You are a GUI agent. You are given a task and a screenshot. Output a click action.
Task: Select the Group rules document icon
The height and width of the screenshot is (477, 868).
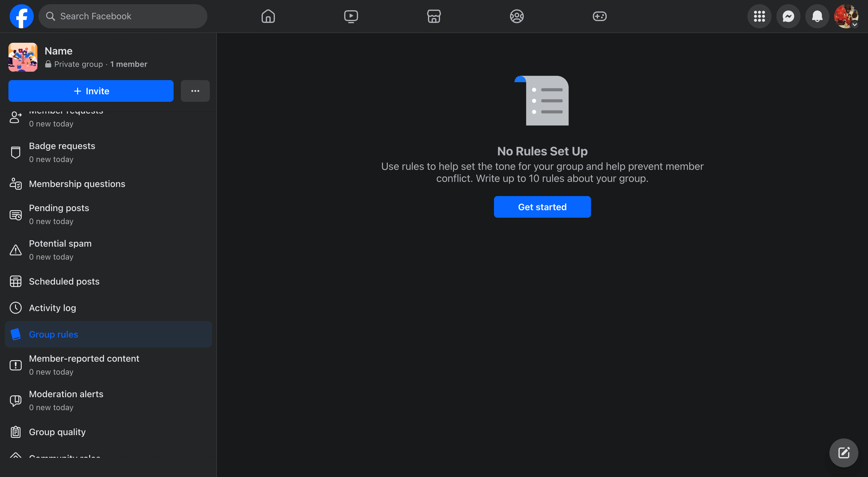point(16,334)
